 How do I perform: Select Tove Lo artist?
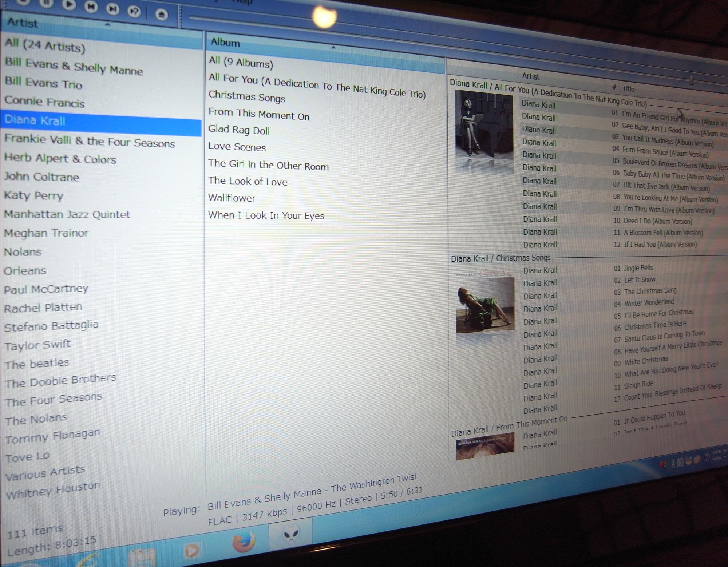(27, 456)
